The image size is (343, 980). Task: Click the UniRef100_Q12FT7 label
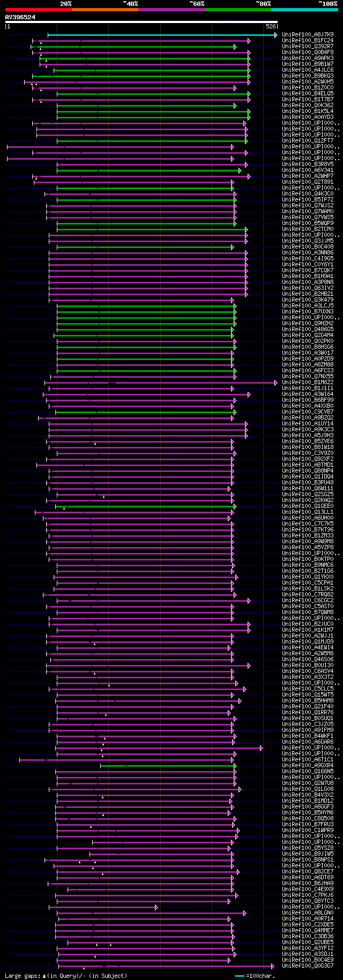tap(308, 141)
